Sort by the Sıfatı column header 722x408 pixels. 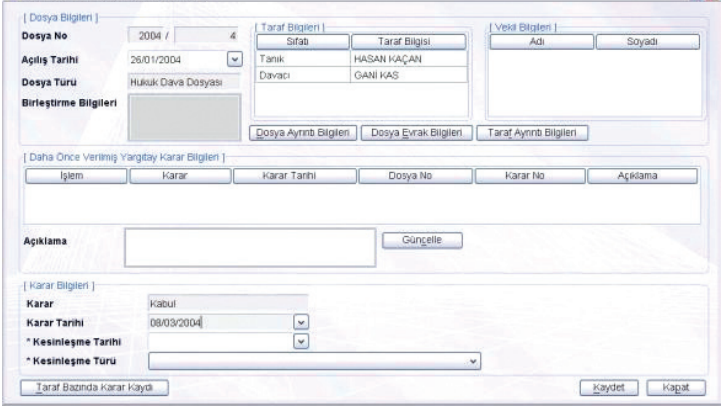tap(302, 42)
